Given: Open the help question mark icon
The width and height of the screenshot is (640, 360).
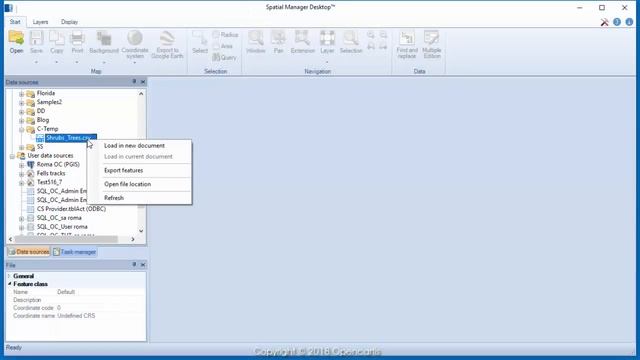Looking at the screenshot, I should coord(617,22).
